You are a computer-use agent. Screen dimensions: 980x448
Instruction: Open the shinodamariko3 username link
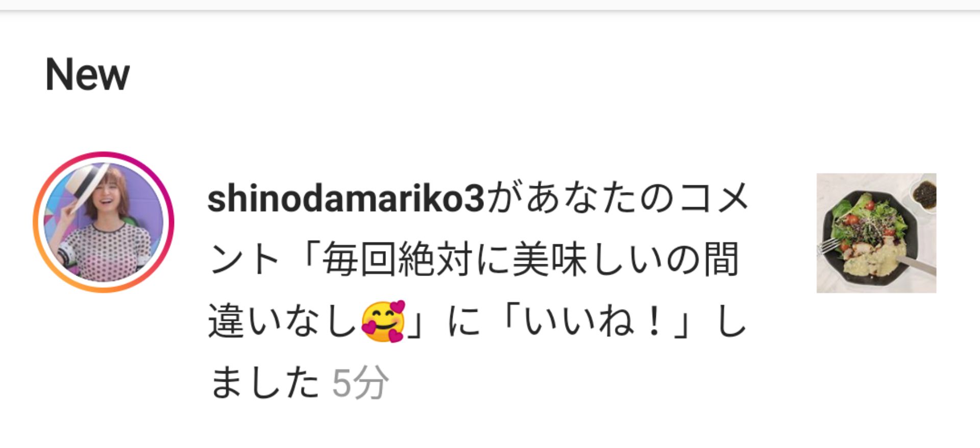coord(346,199)
